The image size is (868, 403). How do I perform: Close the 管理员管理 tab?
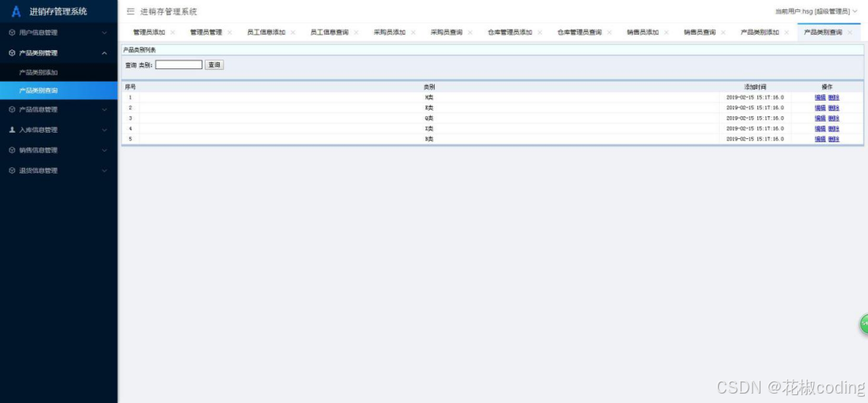(230, 32)
